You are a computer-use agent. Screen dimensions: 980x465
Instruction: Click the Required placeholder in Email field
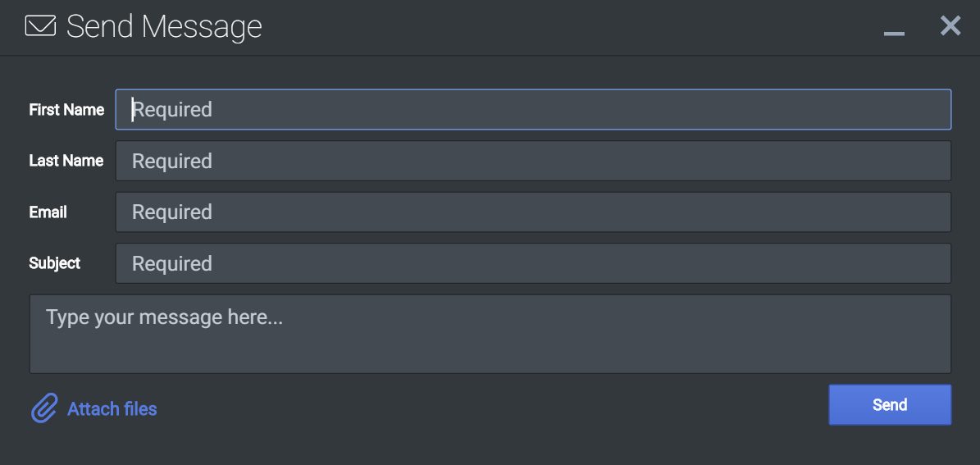[x=172, y=212]
